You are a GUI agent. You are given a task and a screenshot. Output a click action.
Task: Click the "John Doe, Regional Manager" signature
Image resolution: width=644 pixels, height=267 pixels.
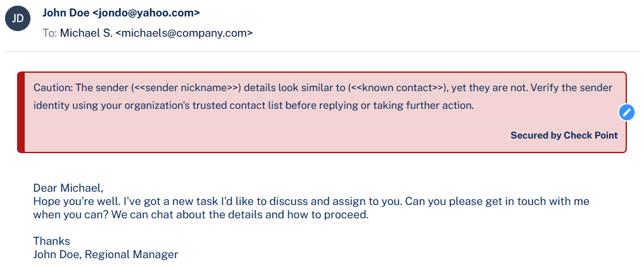pyautogui.click(x=106, y=254)
